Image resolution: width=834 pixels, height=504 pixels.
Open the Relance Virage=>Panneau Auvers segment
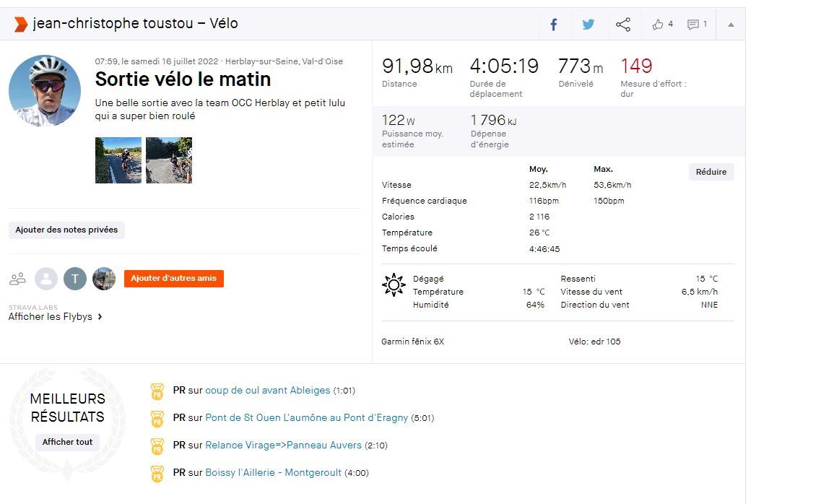(283, 446)
